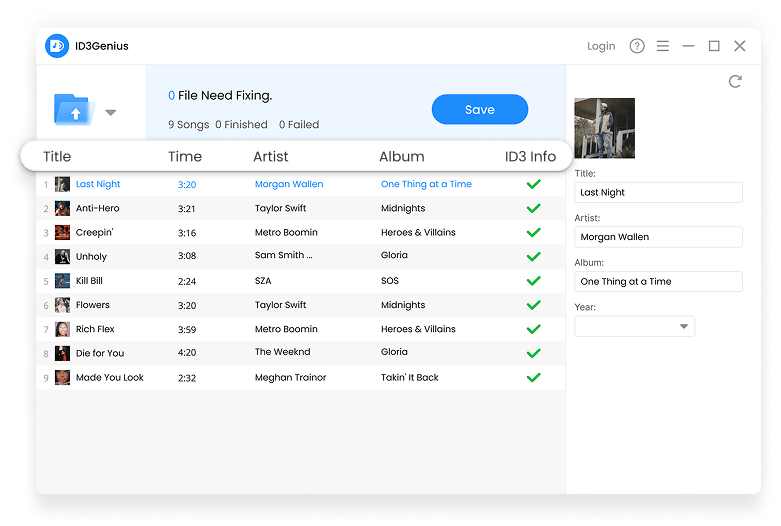Click the Login link
This screenshot has height=526, width=781.
(601, 46)
